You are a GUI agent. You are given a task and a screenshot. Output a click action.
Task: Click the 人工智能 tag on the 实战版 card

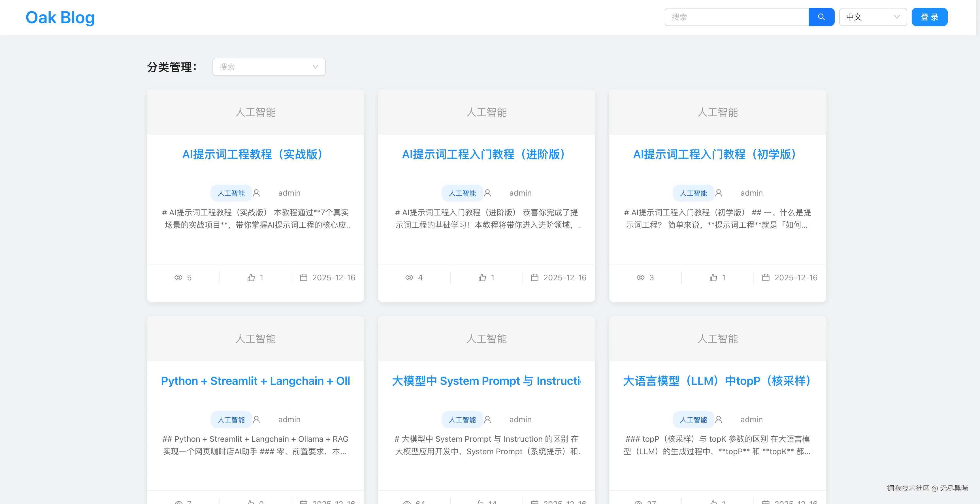(x=231, y=193)
